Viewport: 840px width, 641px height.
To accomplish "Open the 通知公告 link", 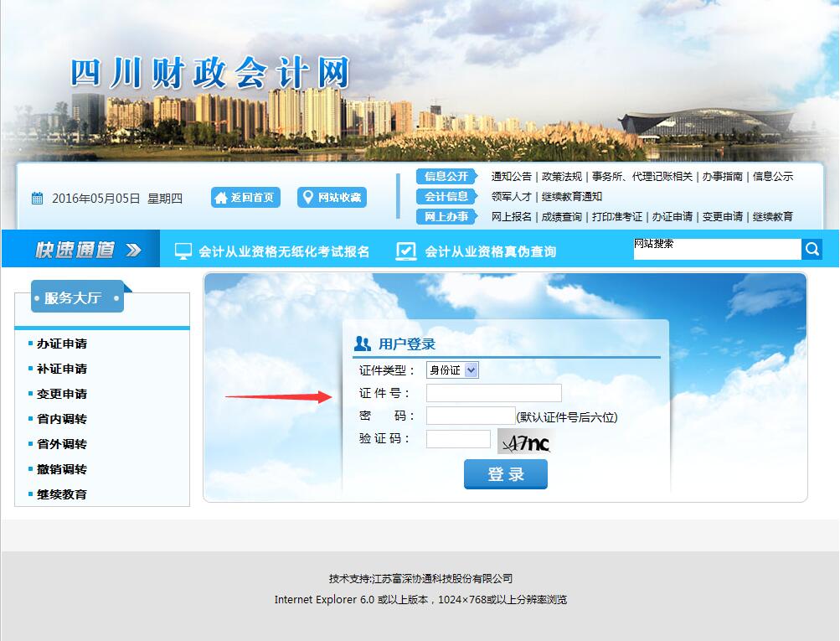I will (x=511, y=176).
